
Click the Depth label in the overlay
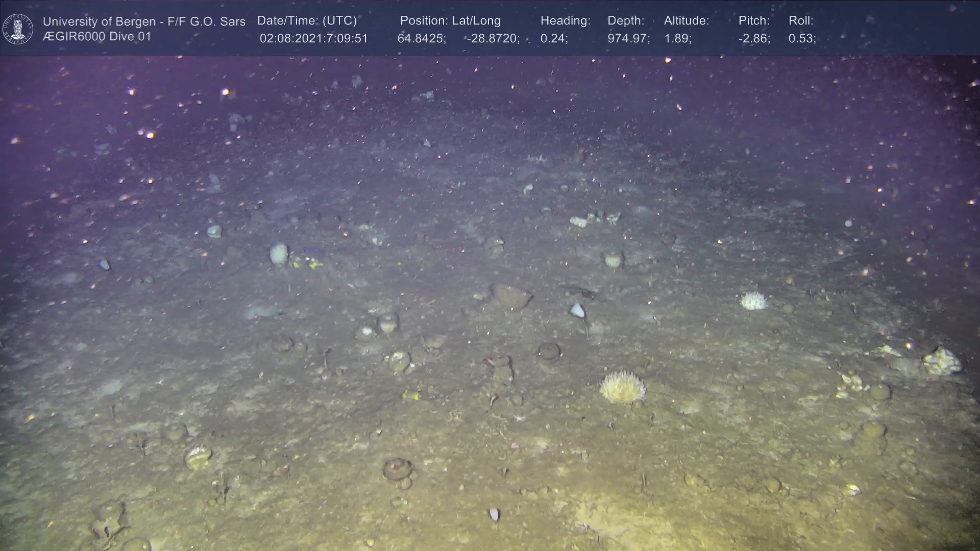coord(625,20)
